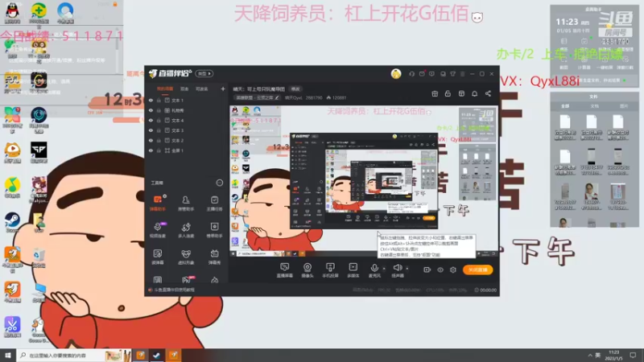
Task: Toggle visibility eye for 文本 4 source
Action: click(x=151, y=120)
